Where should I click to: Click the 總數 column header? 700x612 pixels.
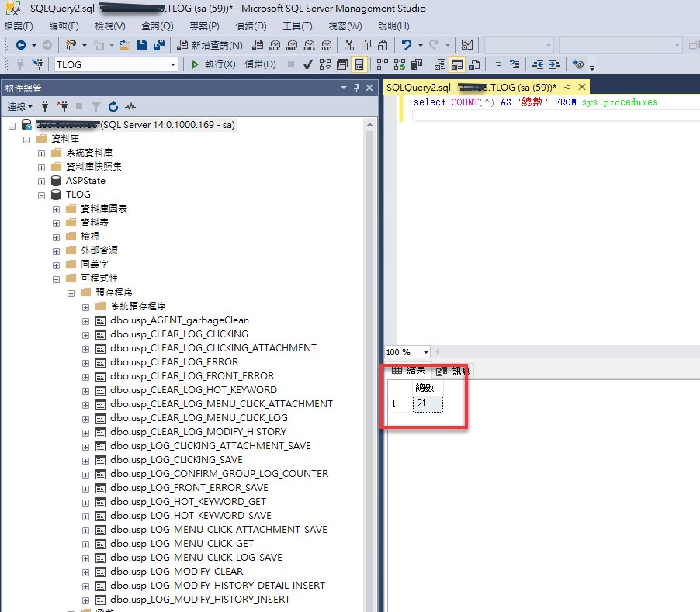click(x=428, y=388)
